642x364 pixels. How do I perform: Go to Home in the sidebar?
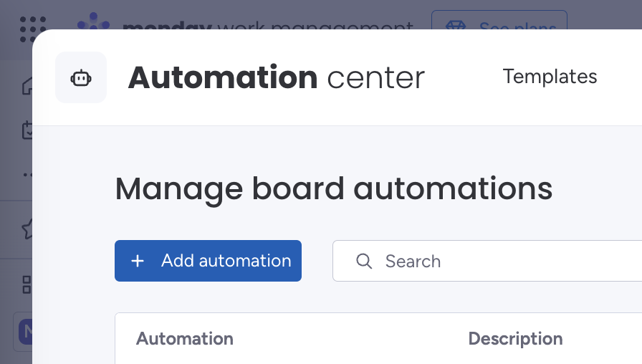point(27,87)
